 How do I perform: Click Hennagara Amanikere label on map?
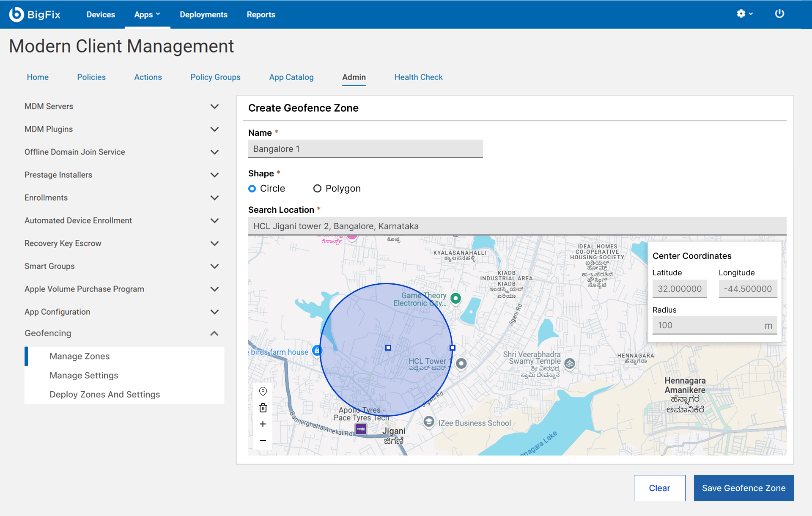(x=685, y=395)
